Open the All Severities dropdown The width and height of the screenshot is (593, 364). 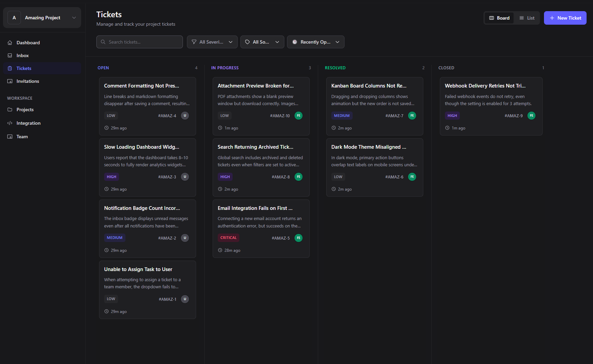tap(212, 42)
